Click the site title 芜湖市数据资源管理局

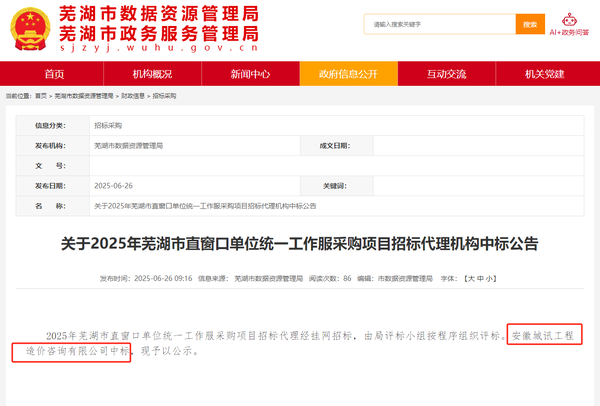pyautogui.click(x=158, y=14)
